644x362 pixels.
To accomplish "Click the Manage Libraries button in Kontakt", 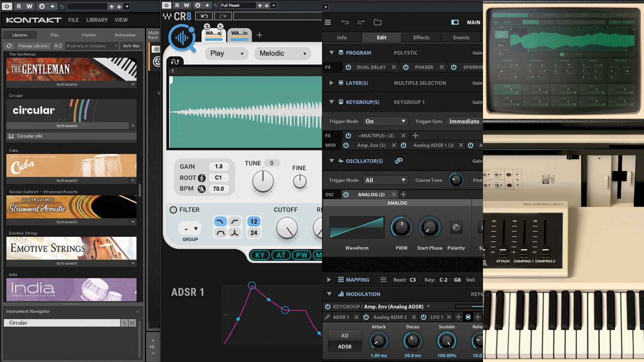I will [x=33, y=45].
